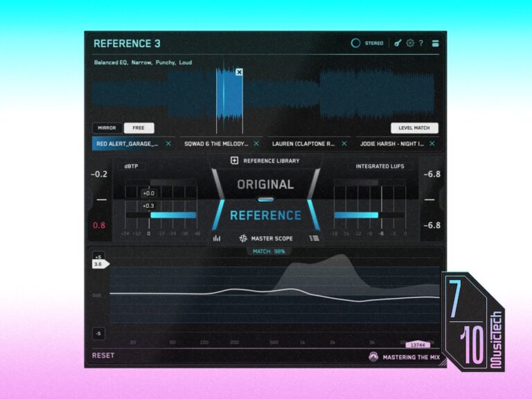The height and width of the screenshot is (399, 532).
Task: Open the key license icon
Action: pyautogui.click(x=398, y=43)
